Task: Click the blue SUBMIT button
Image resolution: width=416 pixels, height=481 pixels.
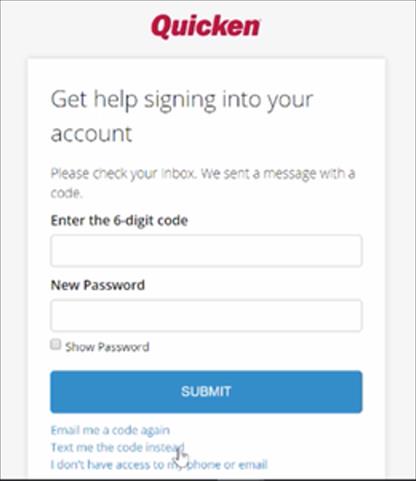Action: coord(206,392)
